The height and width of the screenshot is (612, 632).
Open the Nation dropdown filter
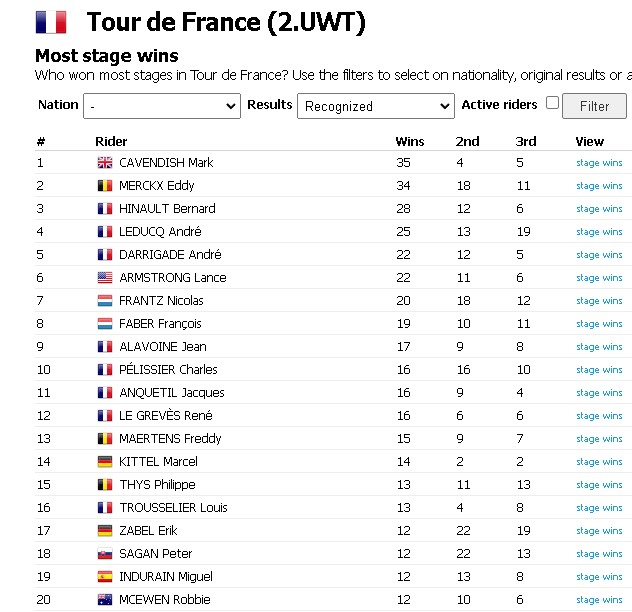pyautogui.click(x=162, y=106)
